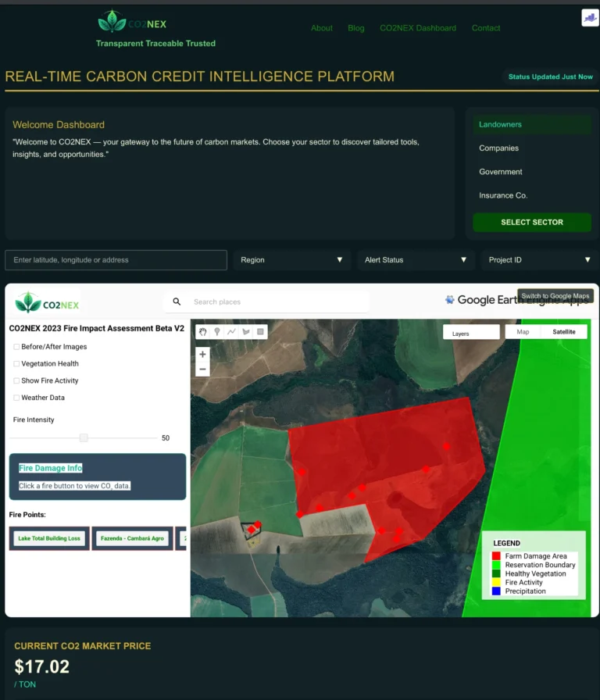600x700 pixels.
Task: Switch map to Satellite view
Action: tap(564, 332)
